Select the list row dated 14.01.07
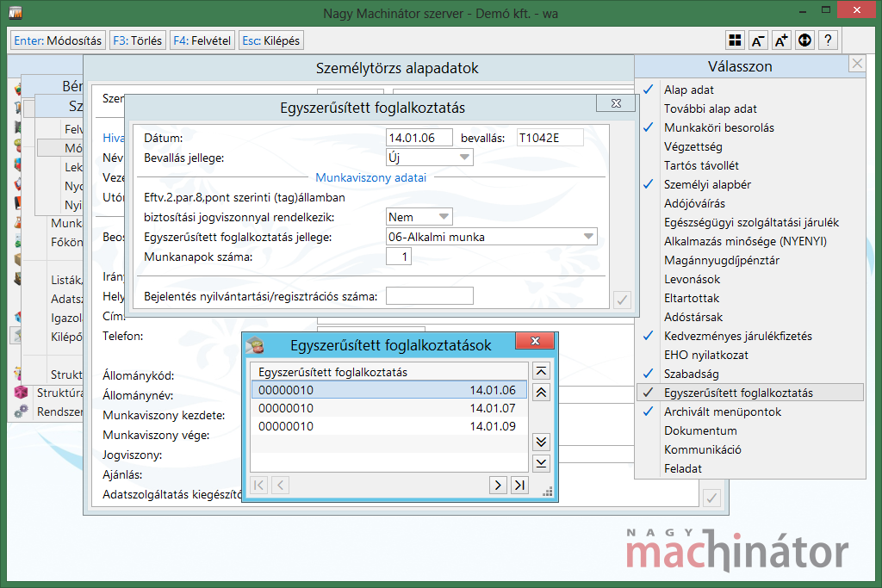This screenshot has width=882, height=588. point(388,408)
